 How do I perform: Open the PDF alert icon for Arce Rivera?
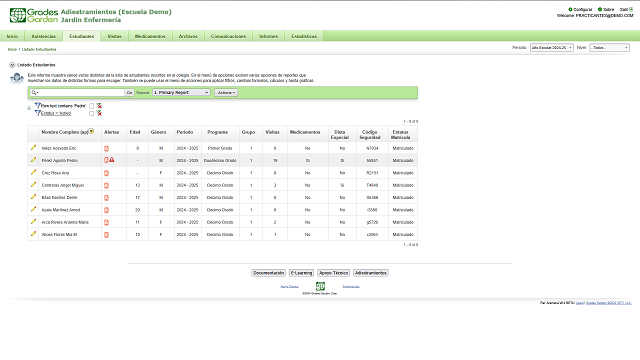click(x=106, y=222)
